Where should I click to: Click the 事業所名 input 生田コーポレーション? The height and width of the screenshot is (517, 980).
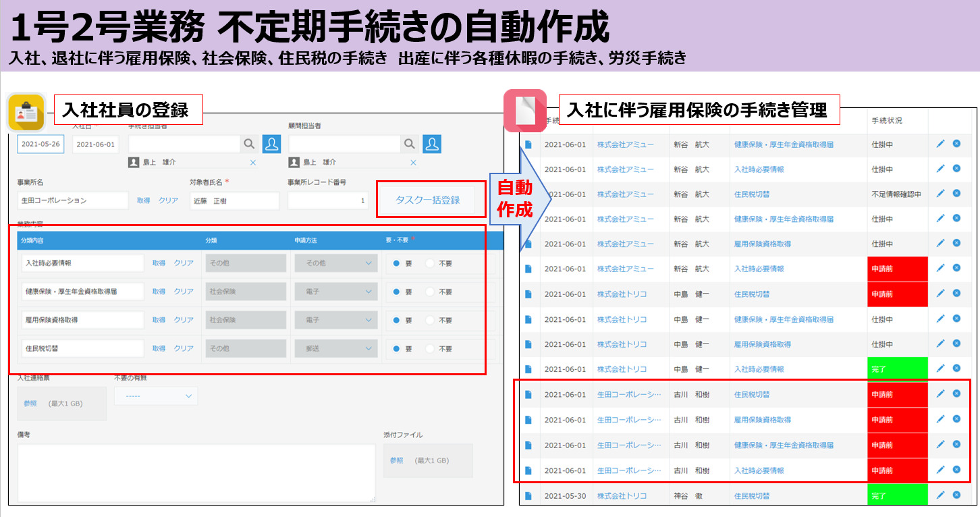73,200
